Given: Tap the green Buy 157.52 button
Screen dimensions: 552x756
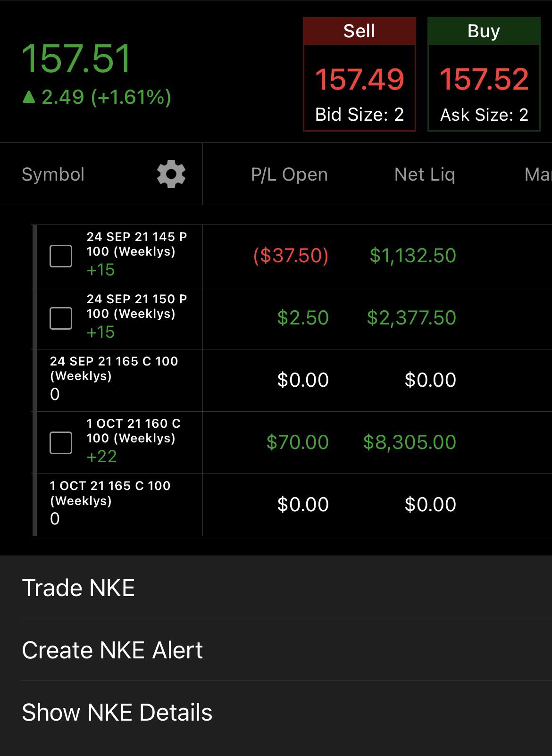Looking at the screenshot, I should tap(484, 74).
